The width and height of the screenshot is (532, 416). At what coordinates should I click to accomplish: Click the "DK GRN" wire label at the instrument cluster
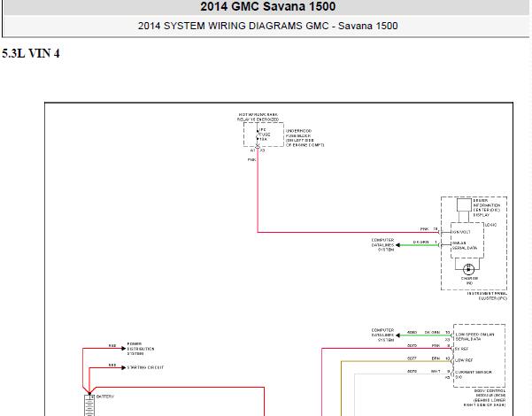click(x=420, y=242)
